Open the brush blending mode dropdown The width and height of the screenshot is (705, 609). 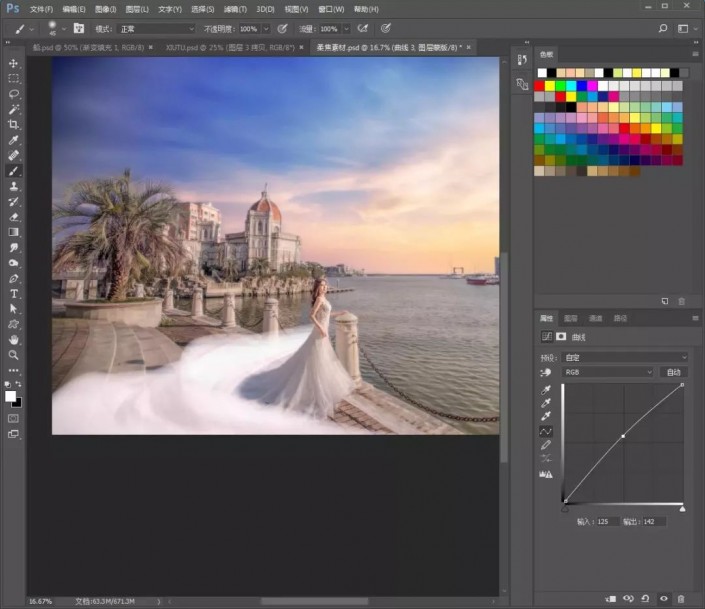pos(156,29)
